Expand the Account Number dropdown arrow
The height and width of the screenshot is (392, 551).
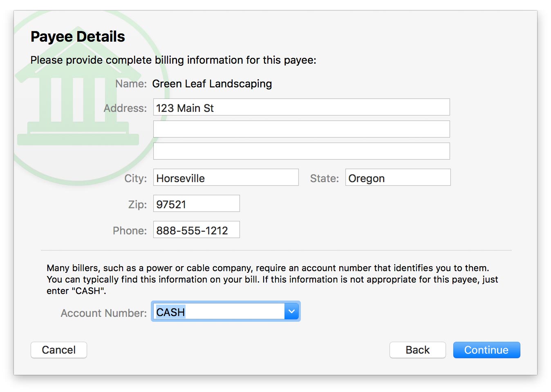291,312
